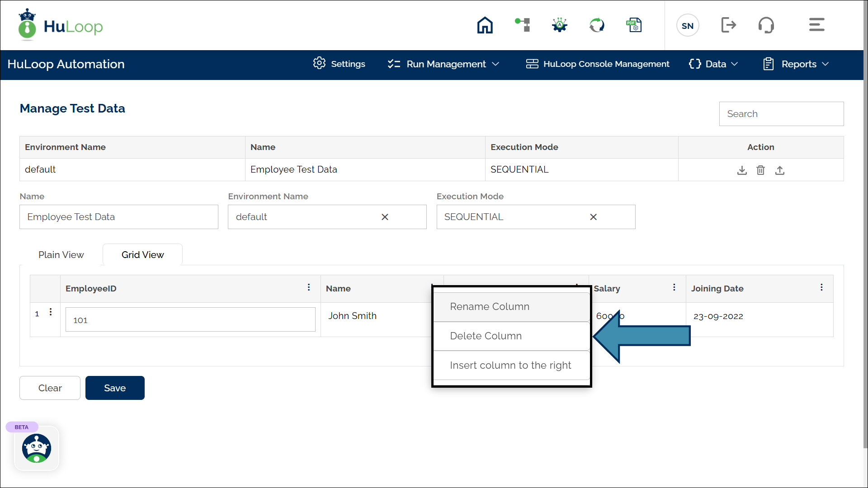The image size is (868, 488).
Task: Click the logout arrow icon
Action: [x=728, y=25]
